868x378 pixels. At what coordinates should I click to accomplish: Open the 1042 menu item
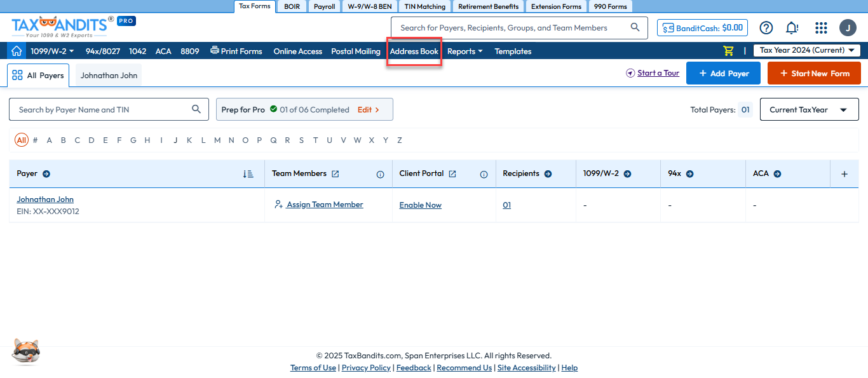pos(138,51)
